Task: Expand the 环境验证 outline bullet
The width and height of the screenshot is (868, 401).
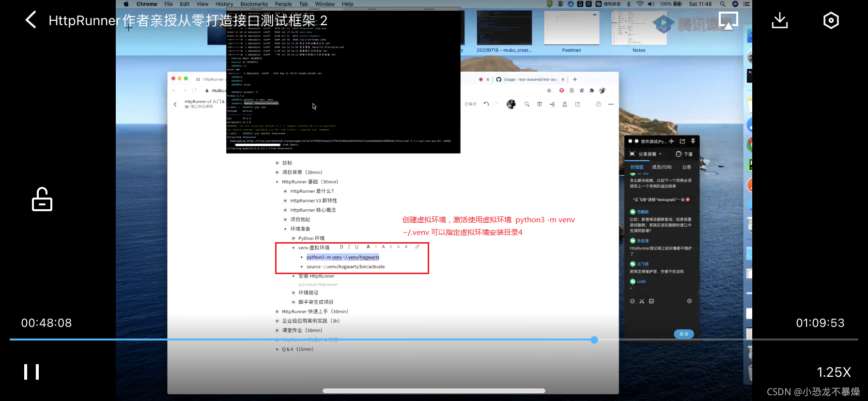Action: coord(294,293)
